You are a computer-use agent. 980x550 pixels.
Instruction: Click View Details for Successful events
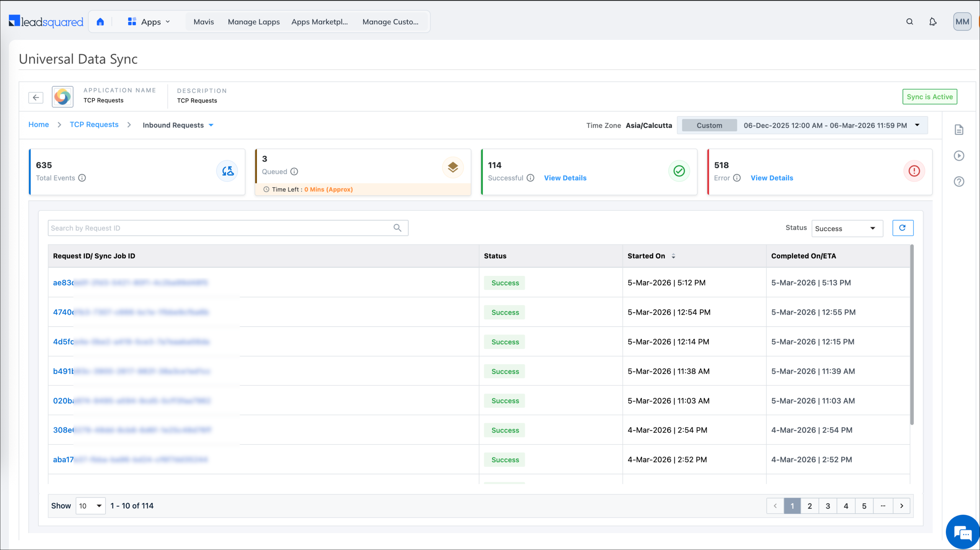pyautogui.click(x=565, y=178)
